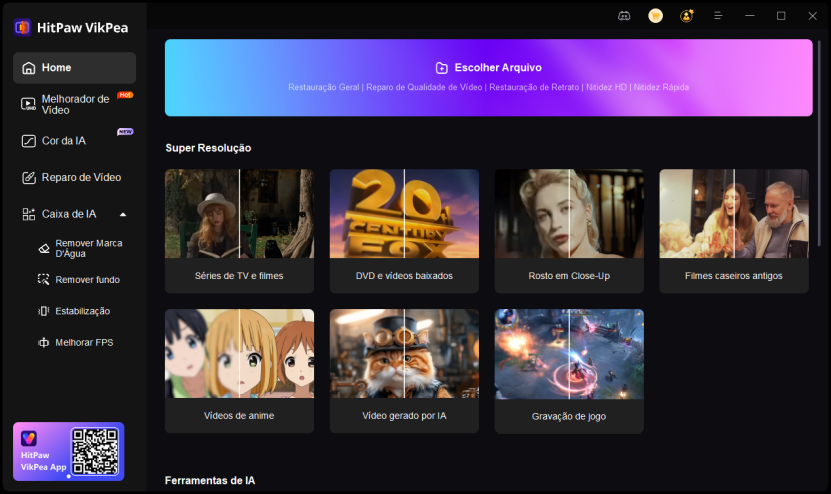Click the Melhorar FPS icon
The width and height of the screenshot is (831, 494).
click(43, 342)
